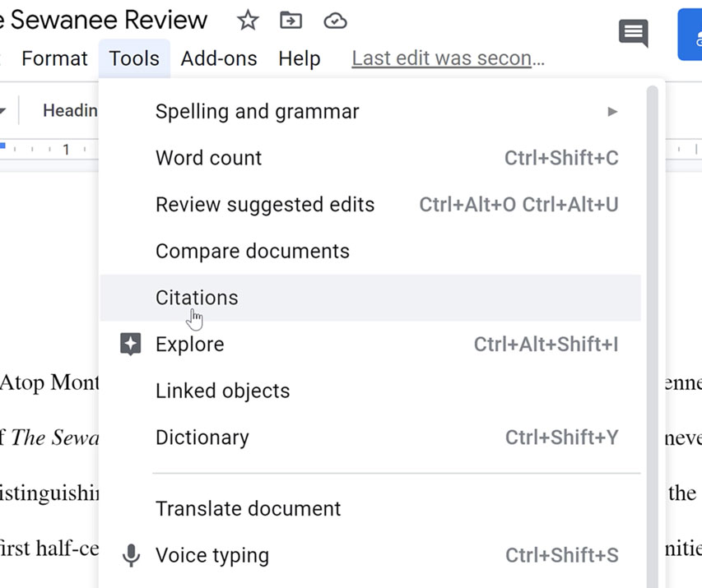Click the Last edit was seconds ago link

click(447, 58)
